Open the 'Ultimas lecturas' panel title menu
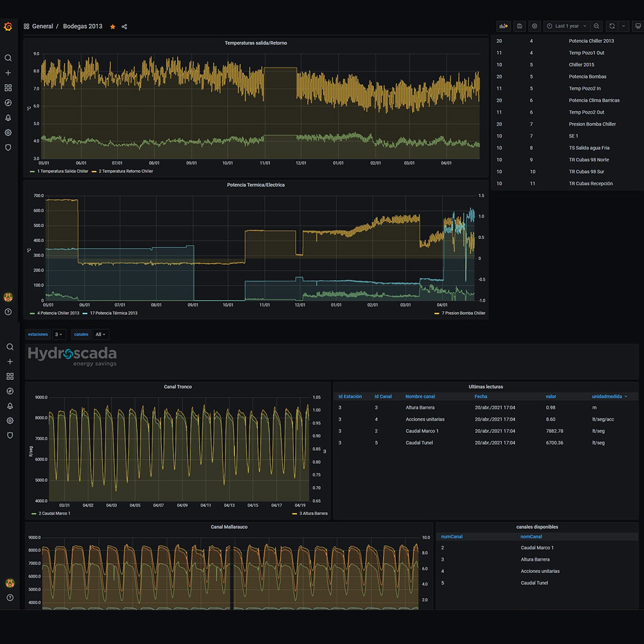The image size is (644, 644). pyautogui.click(x=485, y=387)
